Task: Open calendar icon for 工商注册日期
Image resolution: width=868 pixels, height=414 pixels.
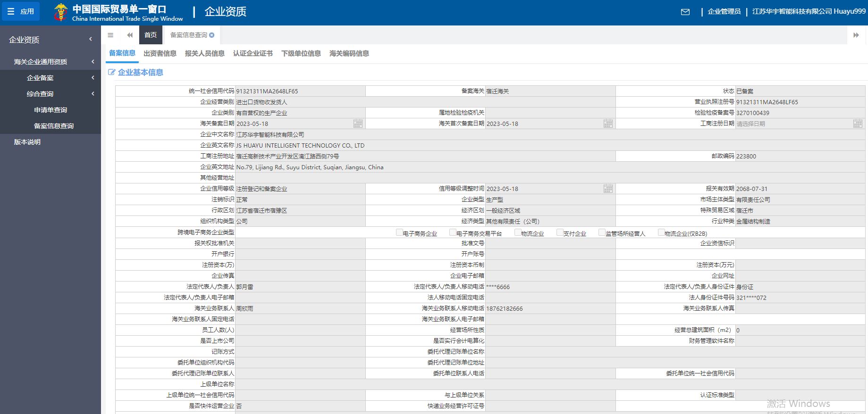Action: [x=858, y=124]
